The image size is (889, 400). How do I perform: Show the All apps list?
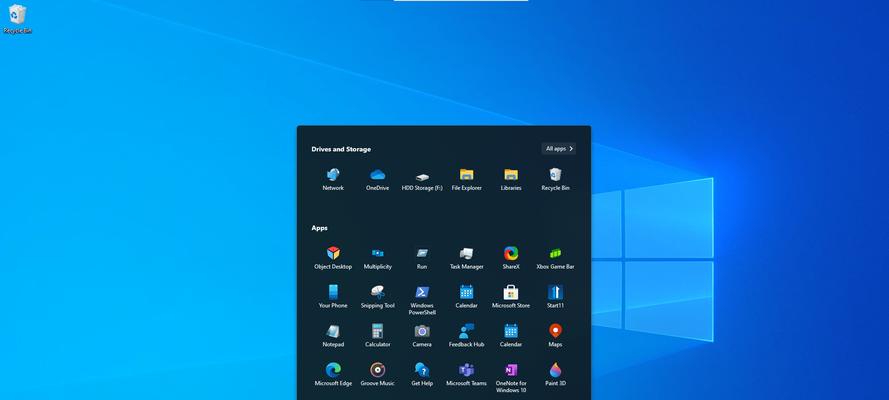click(559, 148)
